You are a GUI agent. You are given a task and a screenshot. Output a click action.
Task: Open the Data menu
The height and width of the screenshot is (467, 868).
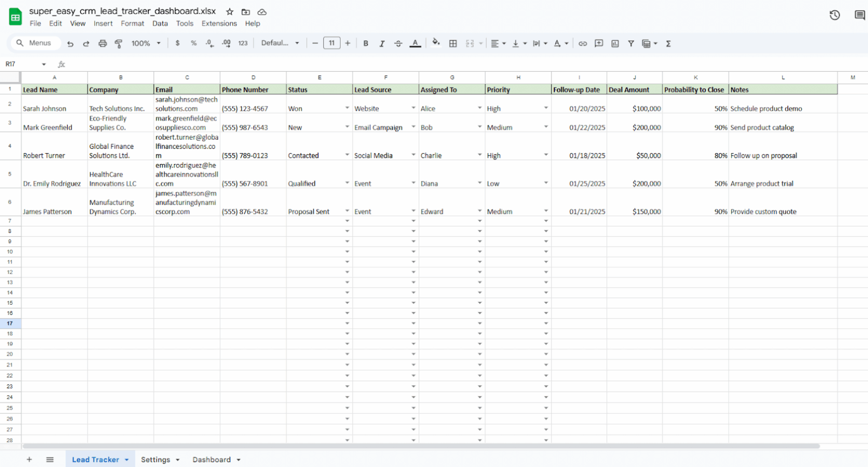tap(160, 23)
